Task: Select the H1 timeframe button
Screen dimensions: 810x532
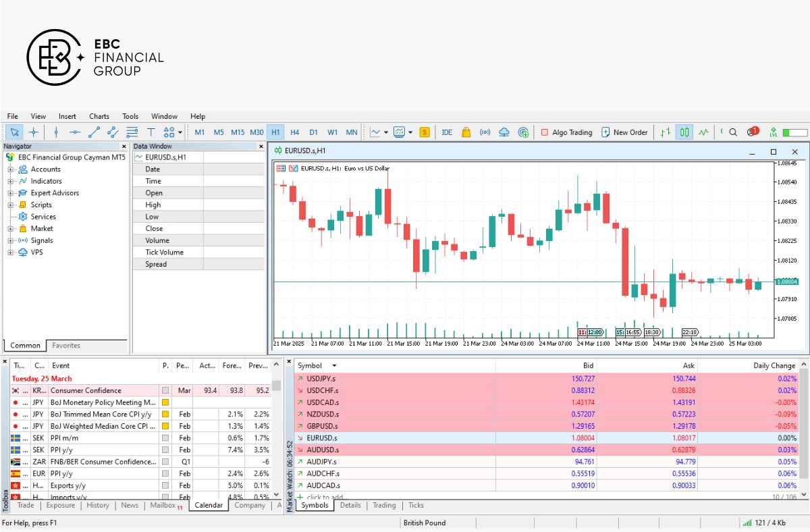Action: (x=275, y=132)
